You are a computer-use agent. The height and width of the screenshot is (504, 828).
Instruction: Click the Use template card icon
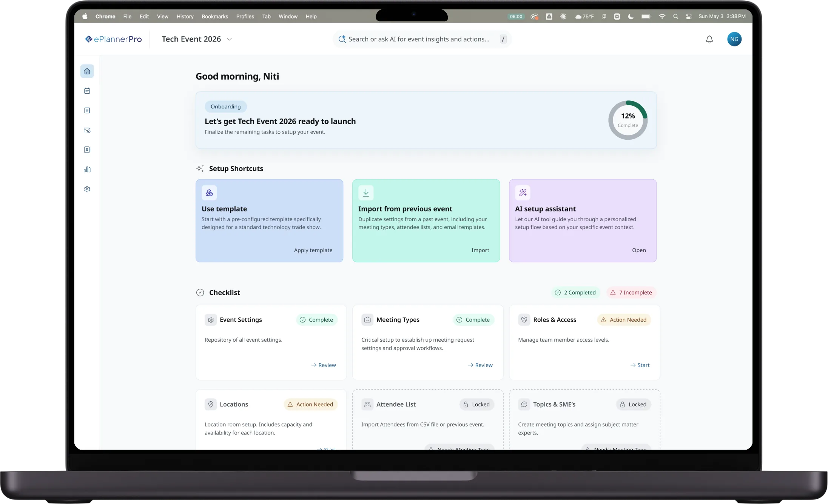pos(209,193)
